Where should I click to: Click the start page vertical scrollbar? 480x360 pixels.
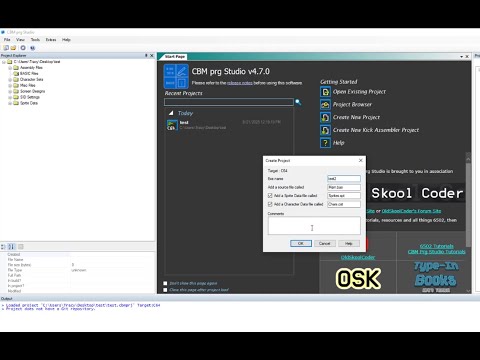[x=468, y=205]
